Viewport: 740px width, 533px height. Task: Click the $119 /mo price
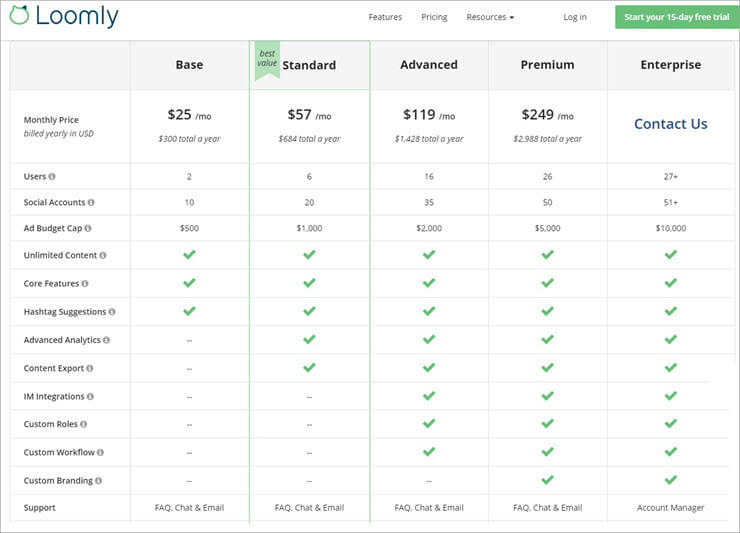tap(429, 115)
